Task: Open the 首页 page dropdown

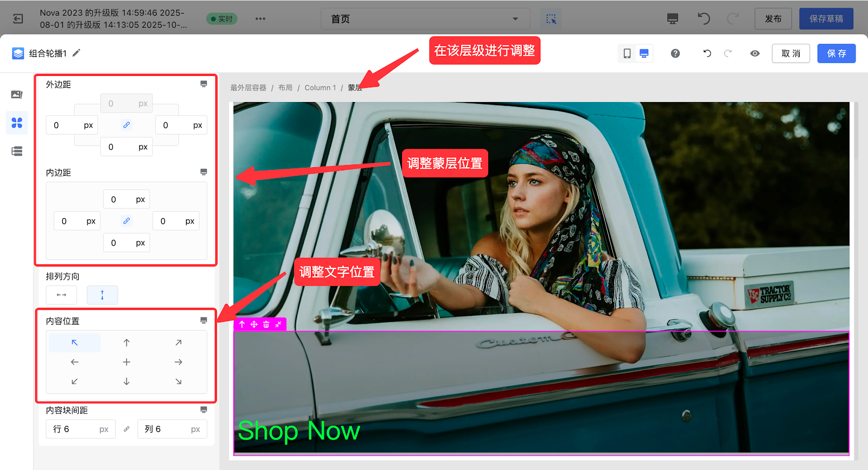Action: tap(425, 19)
